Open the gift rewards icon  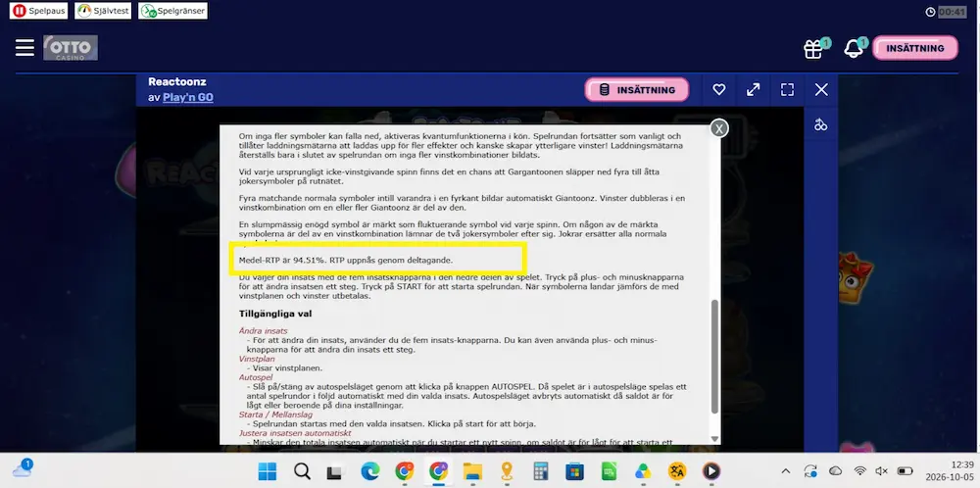[813, 49]
